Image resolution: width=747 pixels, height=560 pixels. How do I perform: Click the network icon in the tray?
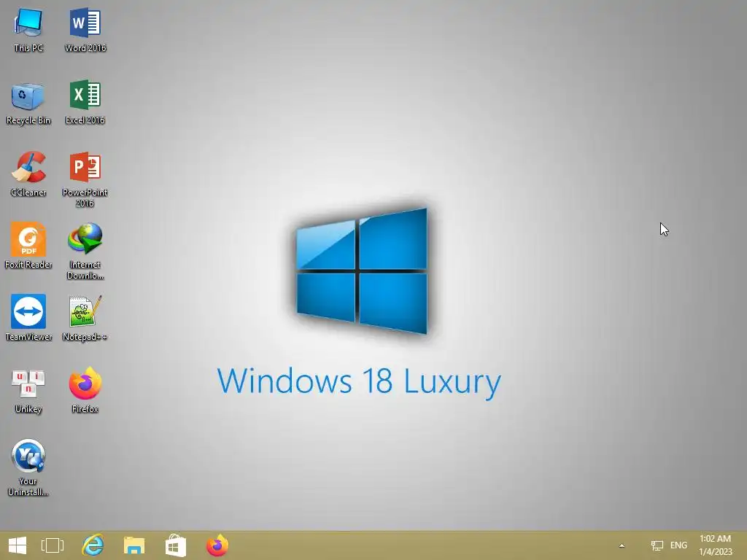click(x=657, y=545)
